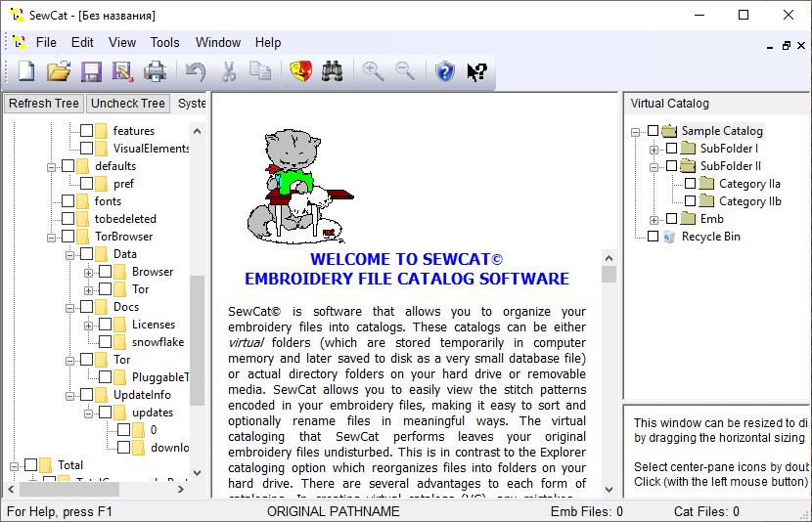Screen dimensions: 812x522
Task: Click the Undo arrow icon
Action: (x=196, y=71)
